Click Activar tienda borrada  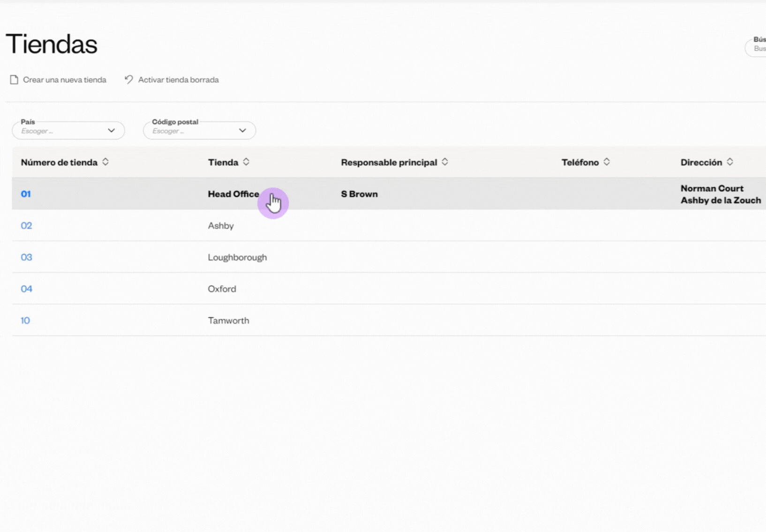(x=178, y=80)
